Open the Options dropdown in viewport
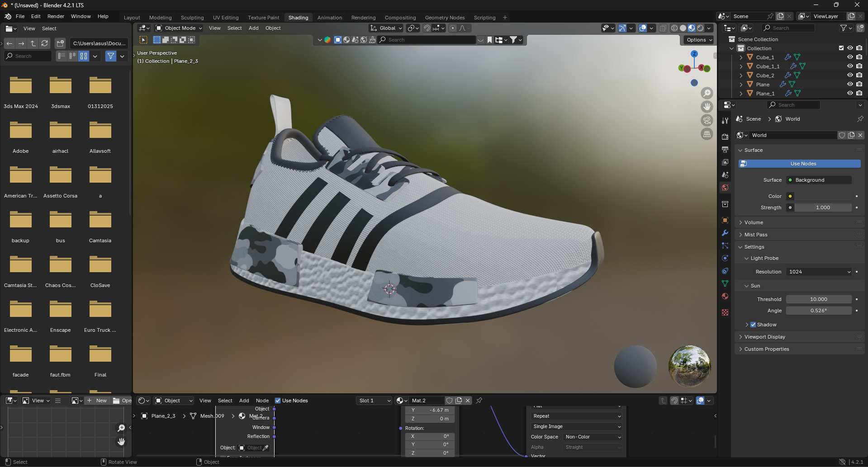Screen dimensions: 868x467 [x=699, y=40]
